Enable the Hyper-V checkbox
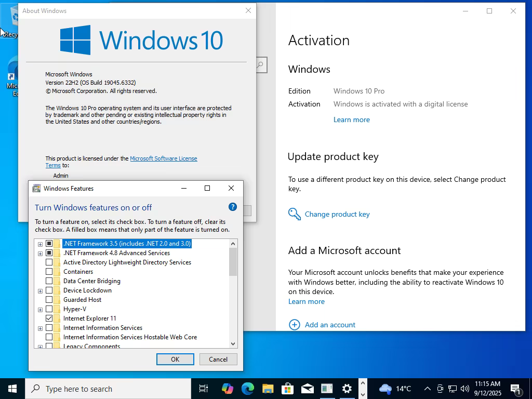 pyautogui.click(x=49, y=309)
